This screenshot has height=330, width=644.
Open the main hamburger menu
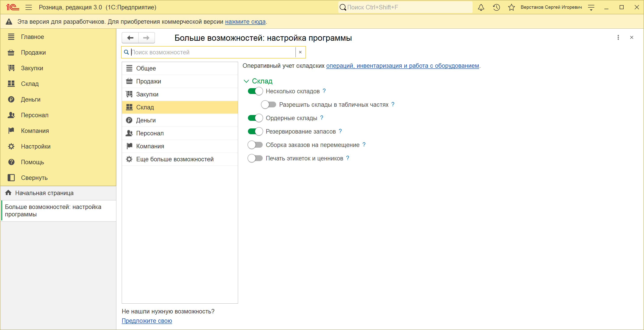[29, 7]
